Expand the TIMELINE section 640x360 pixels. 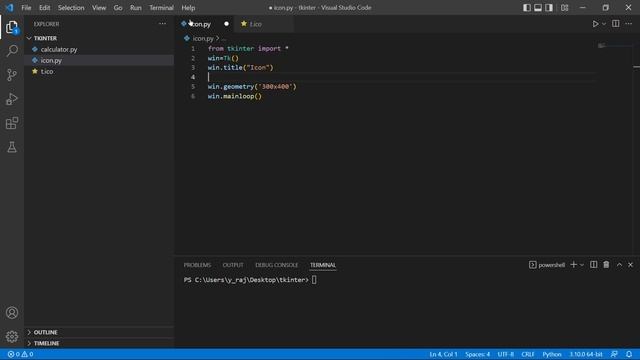click(99, 343)
